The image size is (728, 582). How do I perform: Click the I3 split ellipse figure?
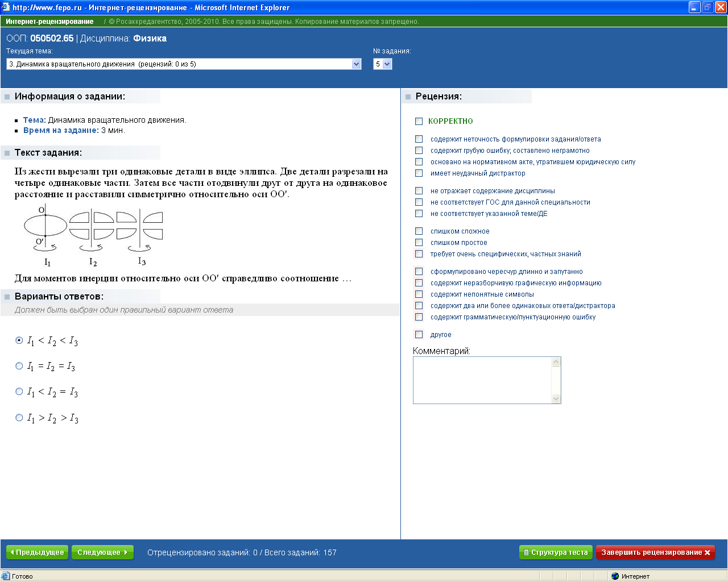(x=139, y=226)
